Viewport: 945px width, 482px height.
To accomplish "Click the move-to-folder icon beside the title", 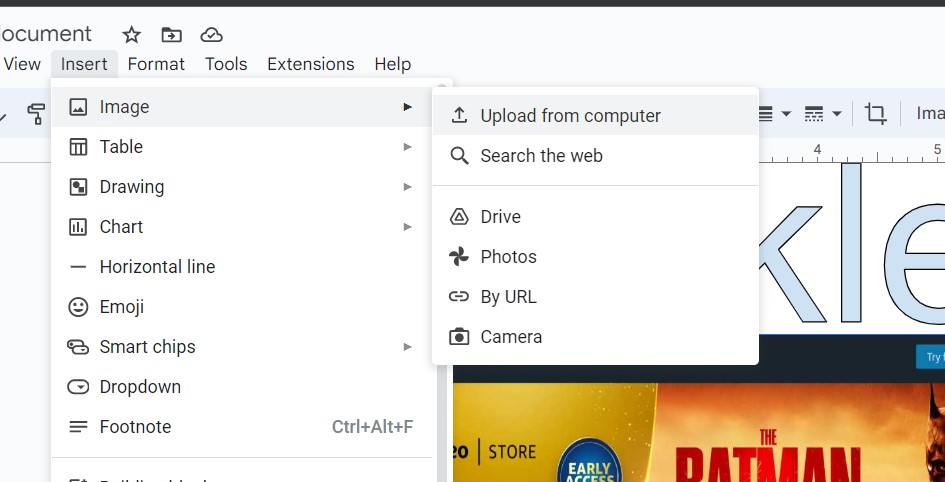I will [172, 35].
